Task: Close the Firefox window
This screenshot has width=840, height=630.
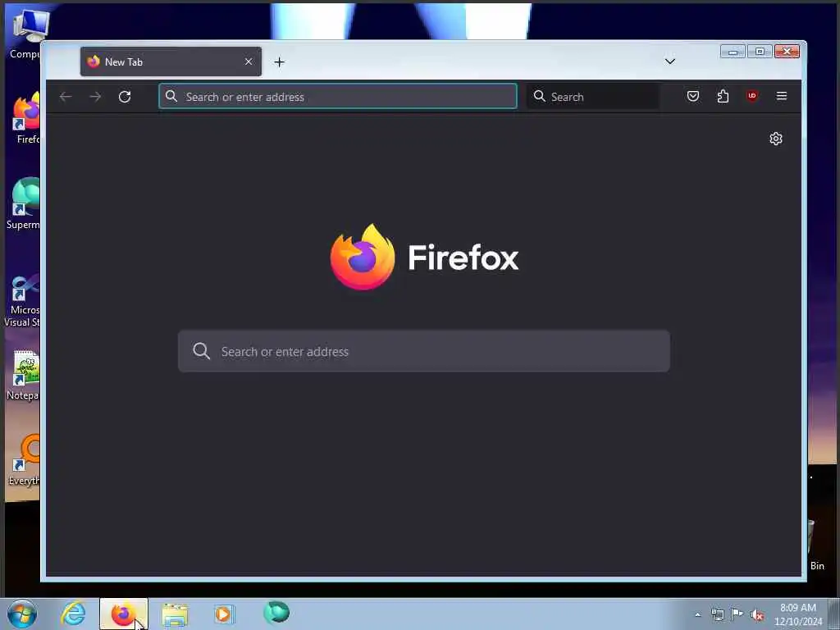Action: [x=787, y=52]
